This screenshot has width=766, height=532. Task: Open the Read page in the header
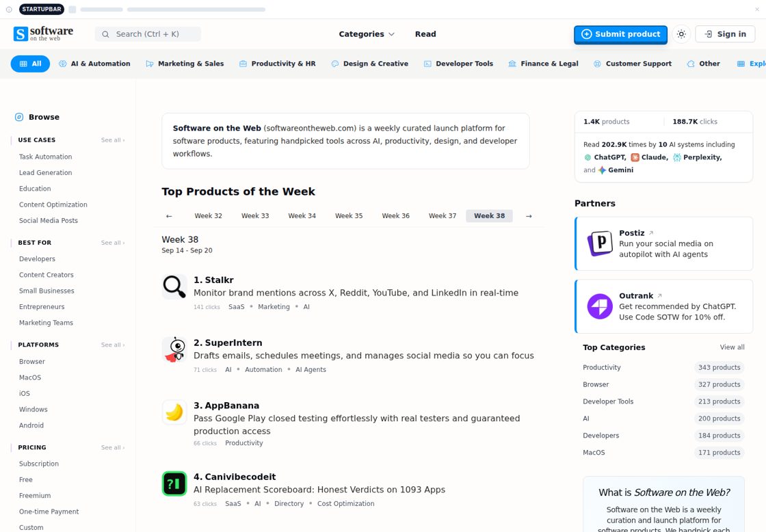[x=425, y=34]
